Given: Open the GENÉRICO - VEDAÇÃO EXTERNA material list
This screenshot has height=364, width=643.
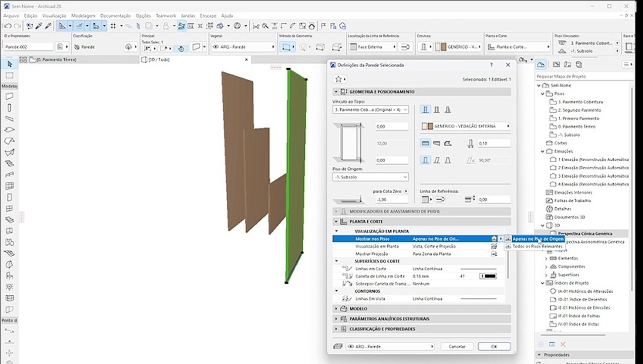Looking at the screenshot, I should (x=466, y=126).
